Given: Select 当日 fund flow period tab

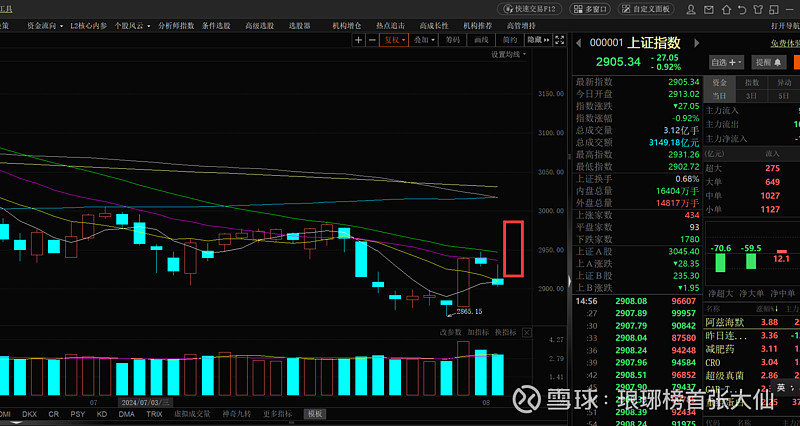Looking at the screenshot, I should (719, 96).
